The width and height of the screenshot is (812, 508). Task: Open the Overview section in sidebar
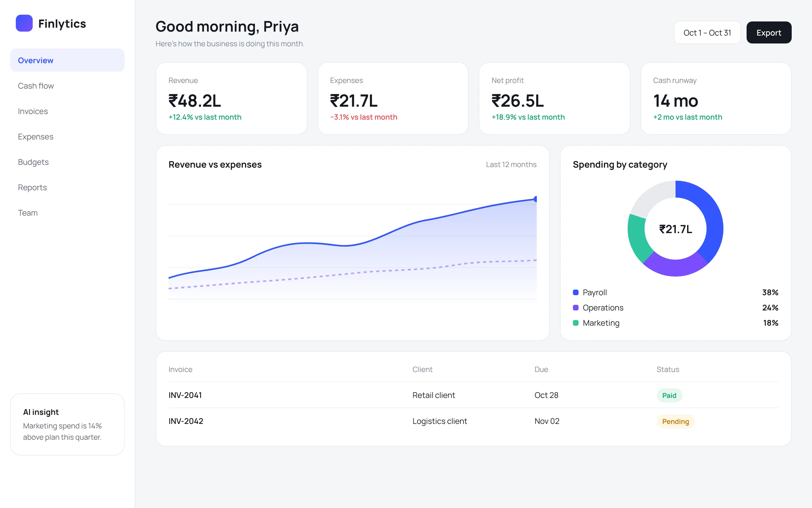pos(67,60)
